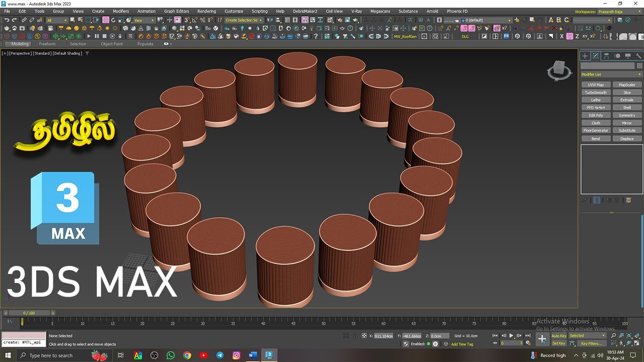Click the large Set Keys plus button
The height and width of the screenshot is (362, 644).
pos(542,339)
